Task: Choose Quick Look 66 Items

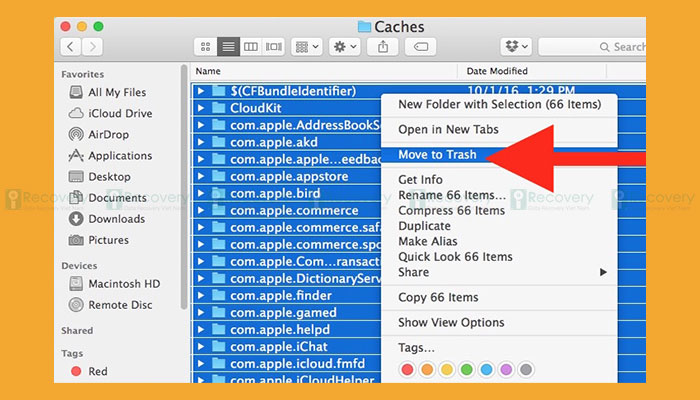Action: coord(499,257)
